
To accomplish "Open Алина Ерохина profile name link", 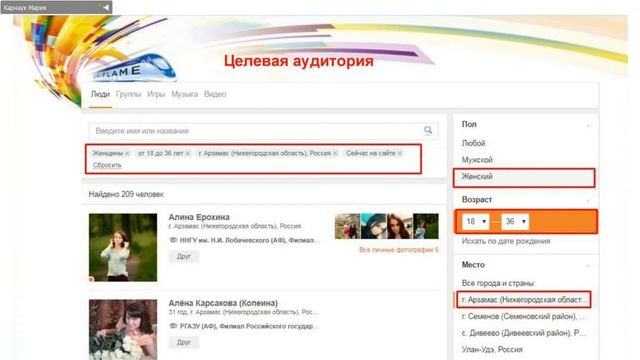I will point(199,217).
